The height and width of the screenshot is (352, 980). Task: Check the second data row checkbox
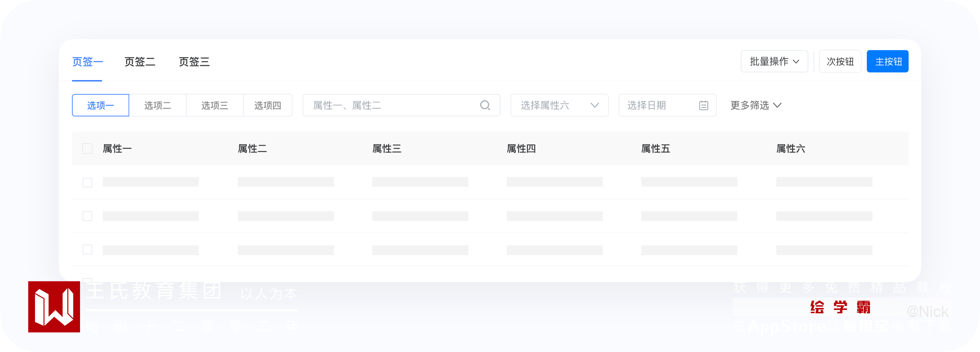pyautogui.click(x=87, y=216)
